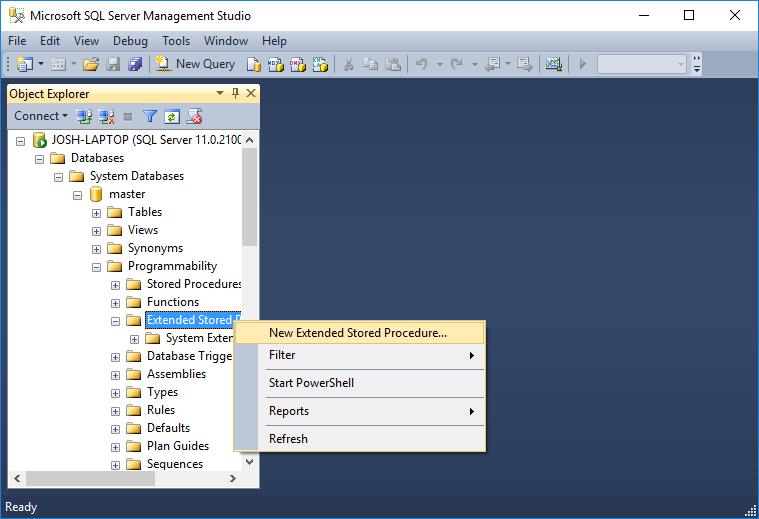The image size is (759, 519).
Task: Toggle the Object Explorer auto-hide pin
Action: [235, 93]
